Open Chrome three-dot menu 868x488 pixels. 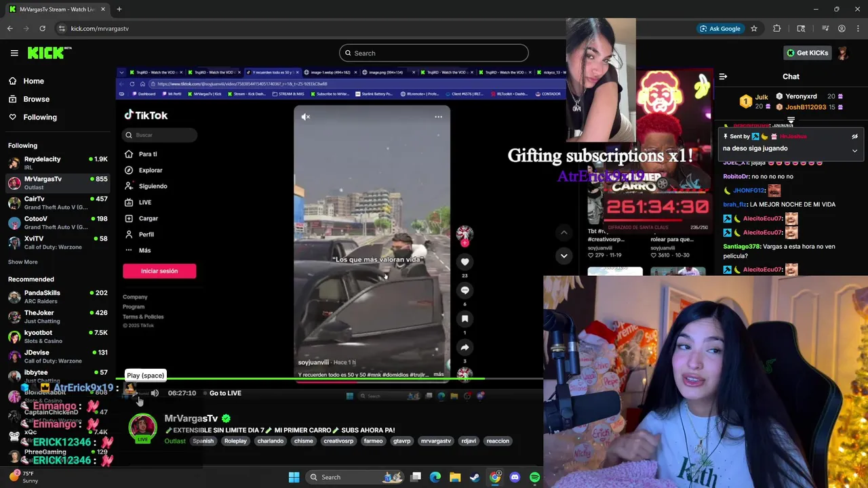point(858,28)
